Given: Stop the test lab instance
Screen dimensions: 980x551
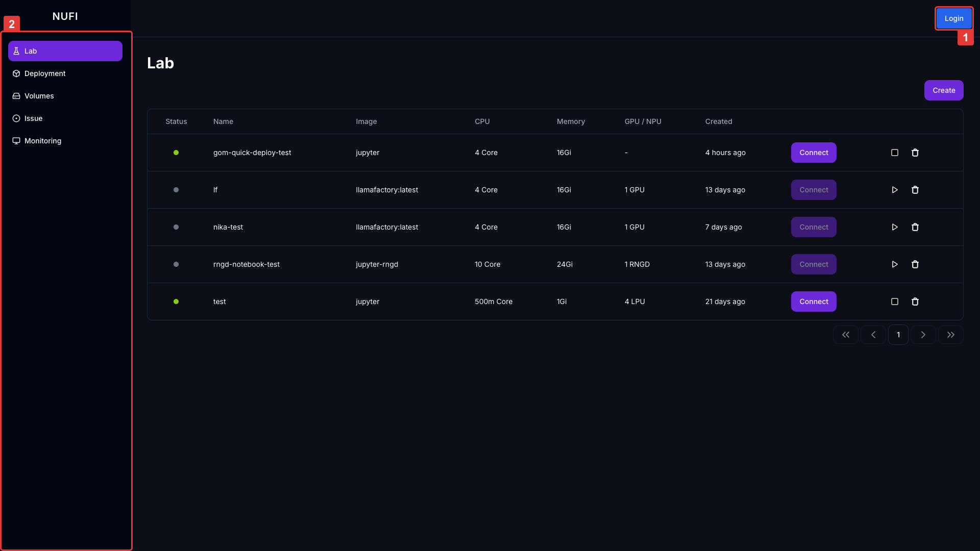Looking at the screenshot, I should (894, 302).
